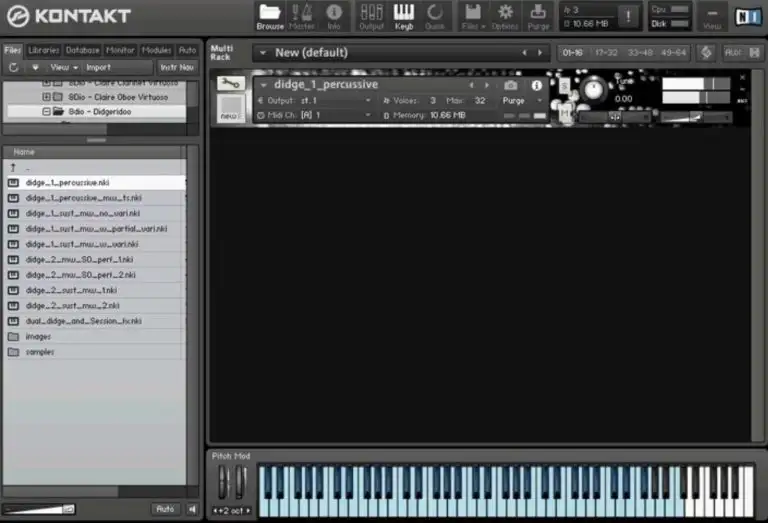Show instrument page 01-16
768x523 pixels.
click(x=573, y=52)
